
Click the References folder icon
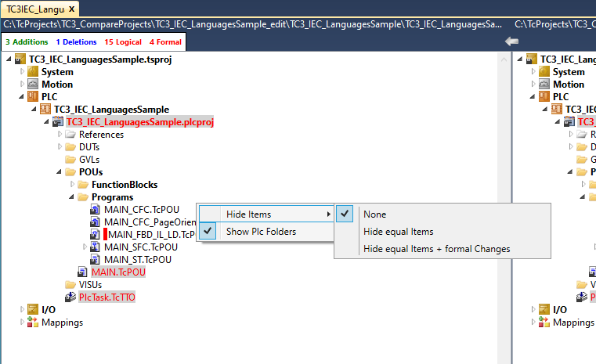(70, 135)
